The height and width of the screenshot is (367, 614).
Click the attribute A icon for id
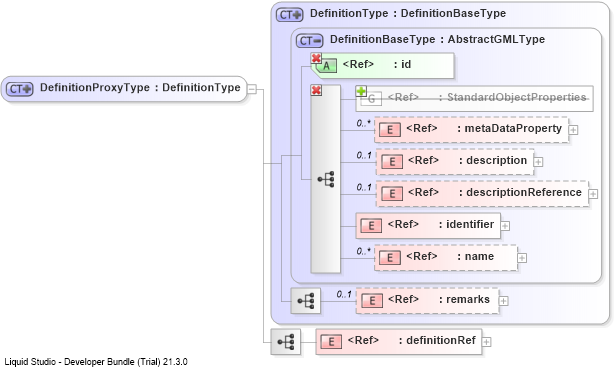(x=326, y=66)
